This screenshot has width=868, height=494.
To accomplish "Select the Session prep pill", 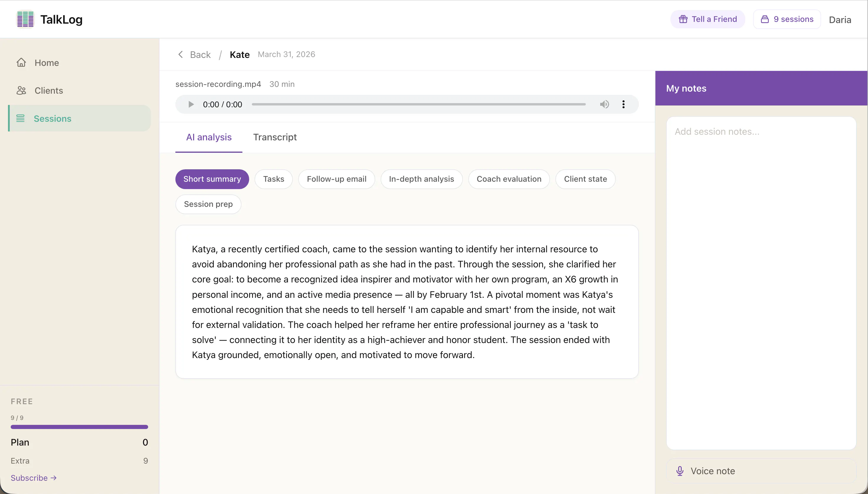I will (208, 204).
